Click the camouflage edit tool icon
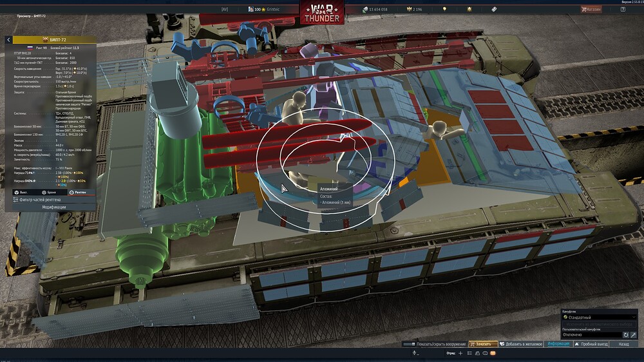Image resolution: width=644 pixels, height=362 pixels. click(634, 335)
